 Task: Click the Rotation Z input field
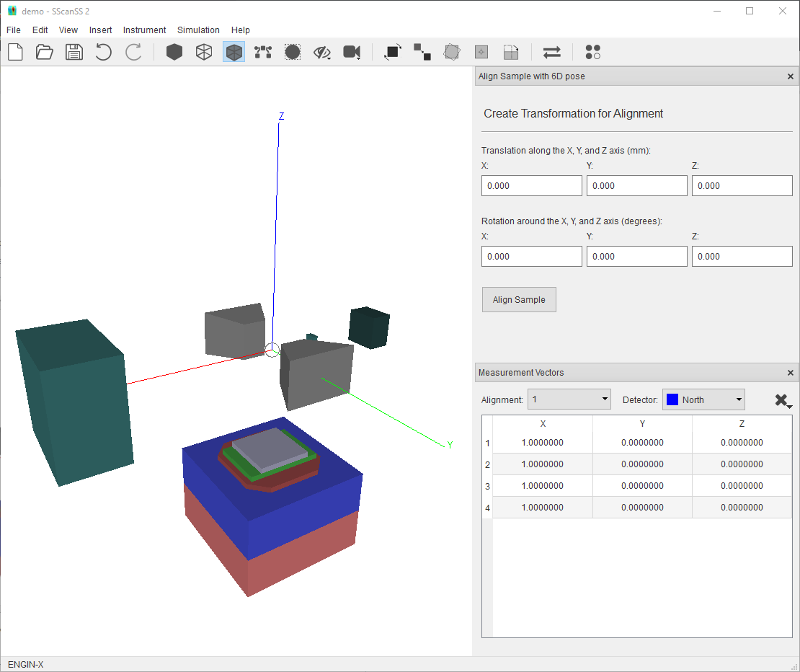click(742, 256)
